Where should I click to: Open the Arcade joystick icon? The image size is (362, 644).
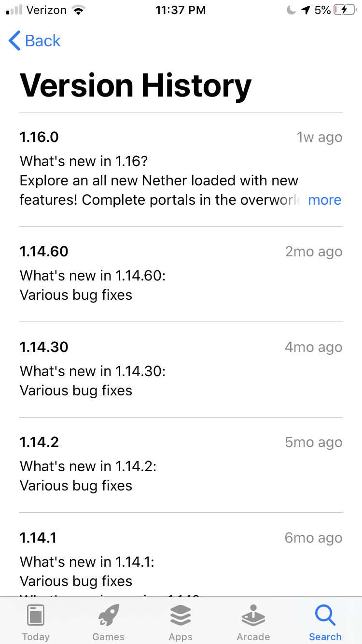click(x=253, y=616)
